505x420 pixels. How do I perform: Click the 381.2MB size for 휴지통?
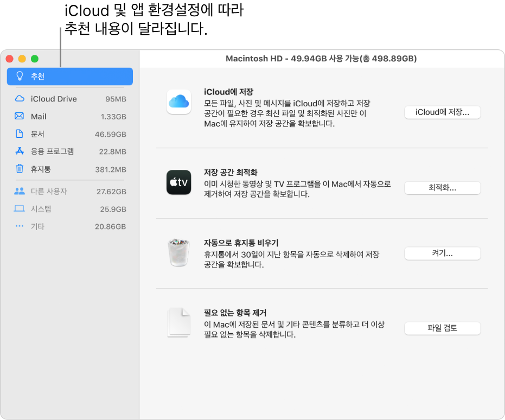point(111,169)
